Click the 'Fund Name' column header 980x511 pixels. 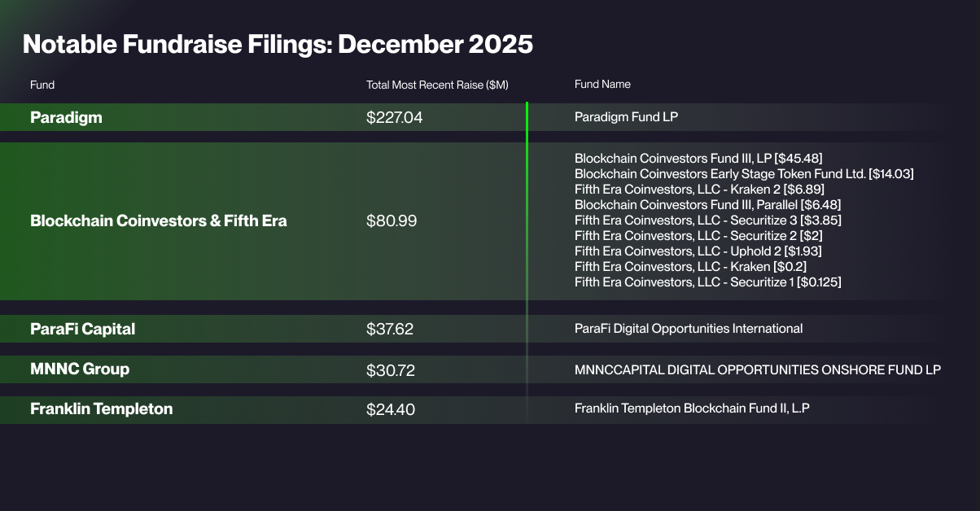click(x=602, y=85)
